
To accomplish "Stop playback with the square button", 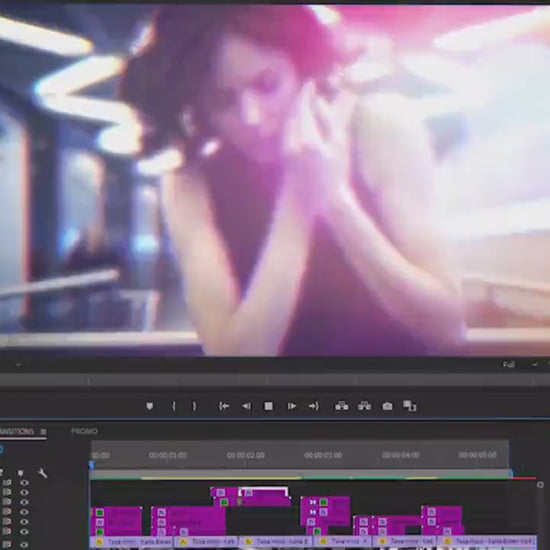I will 268,406.
